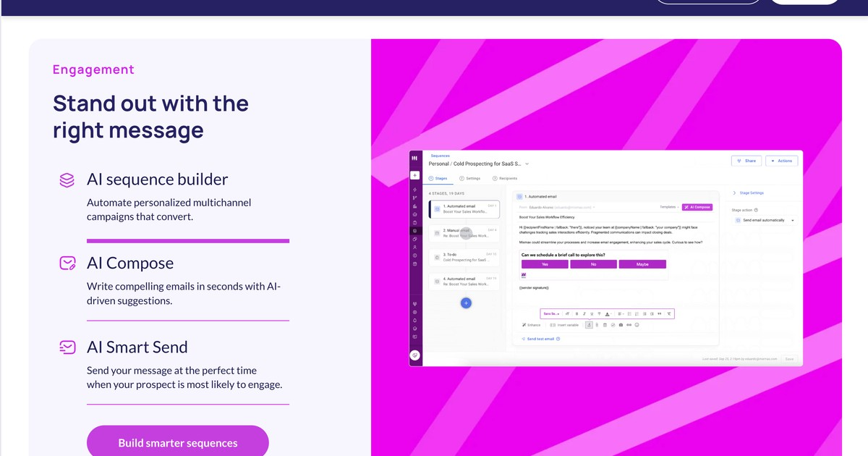Open the Recipients tab
The height and width of the screenshot is (456, 868).
click(x=505, y=178)
